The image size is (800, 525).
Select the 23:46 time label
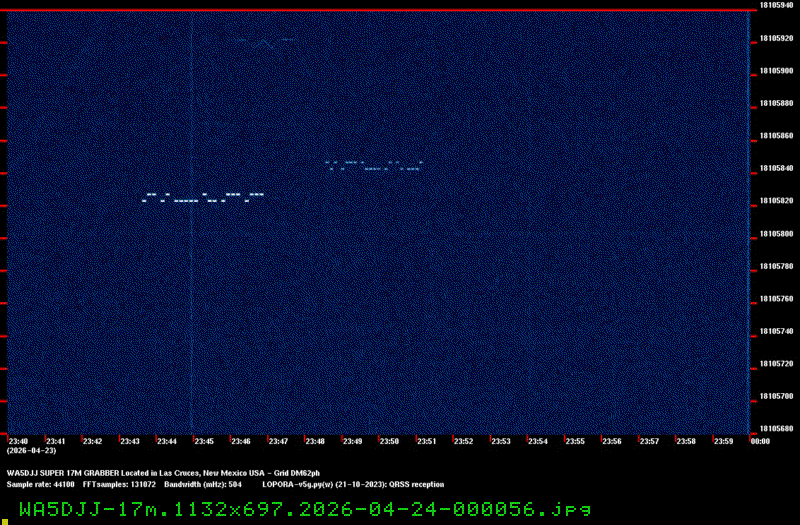click(x=241, y=441)
